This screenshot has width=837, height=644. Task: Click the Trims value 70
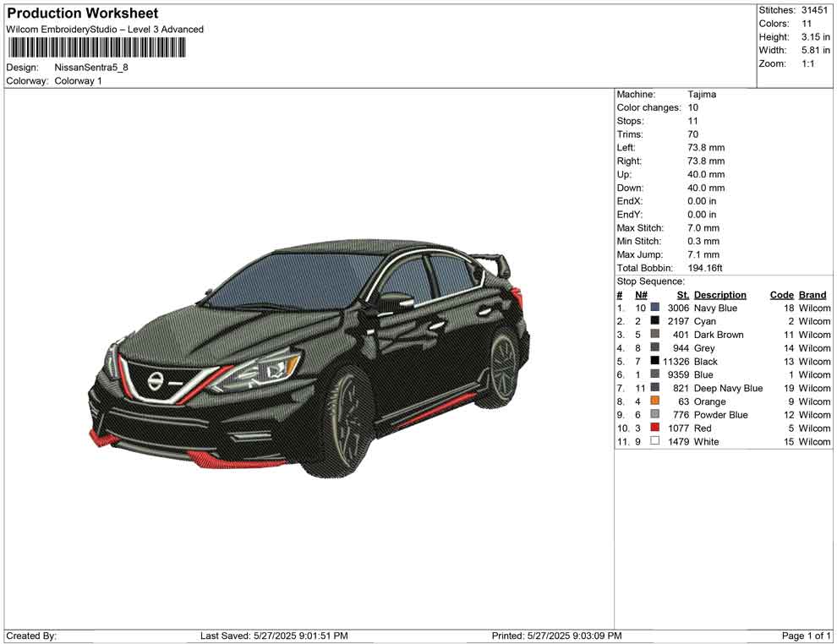coord(692,134)
